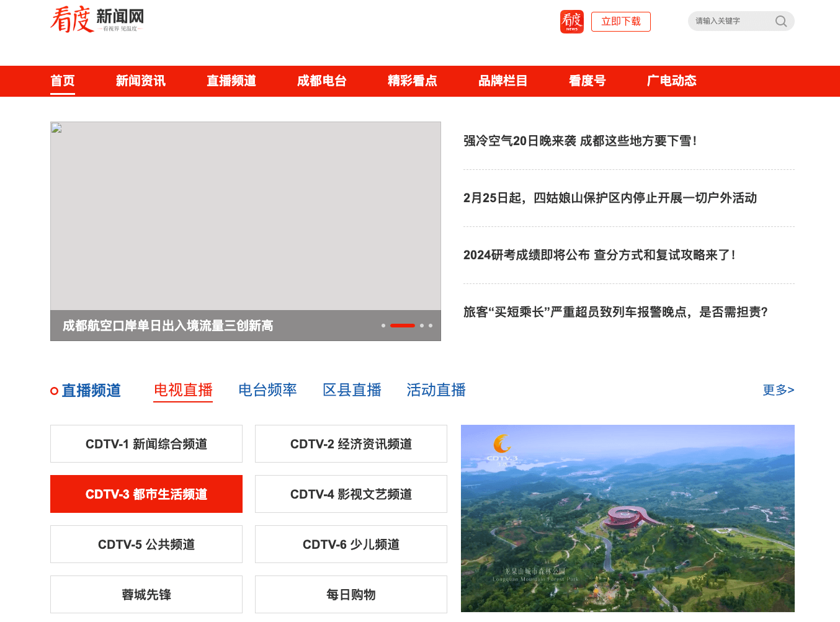Switch to the 电台频率 tab
This screenshot has height=622, width=840.
pyautogui.click(x=267, y=390)
